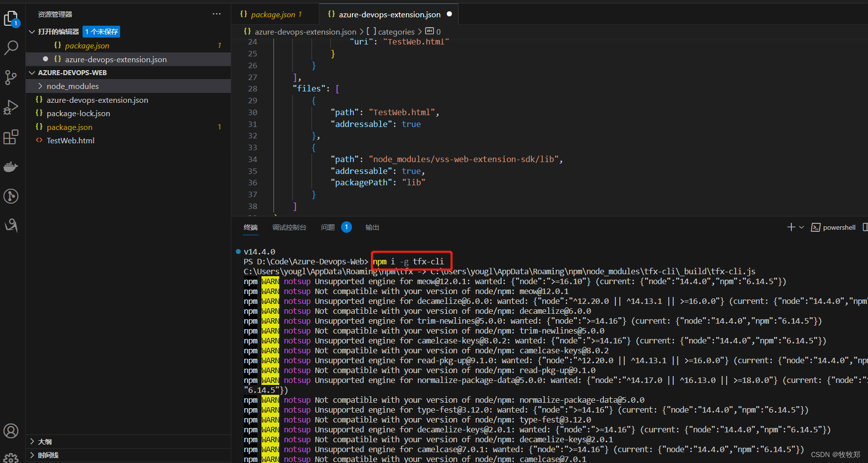This screenshot has width=868, height=463.
Task: Open the Accounts icon at bottom left
Action: click(11, 430)
